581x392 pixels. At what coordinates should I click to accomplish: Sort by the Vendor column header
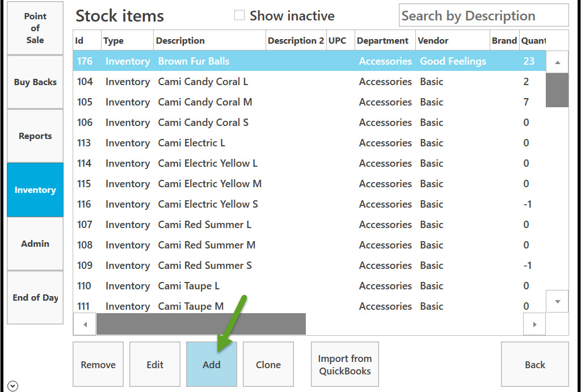tap(452, 40)
